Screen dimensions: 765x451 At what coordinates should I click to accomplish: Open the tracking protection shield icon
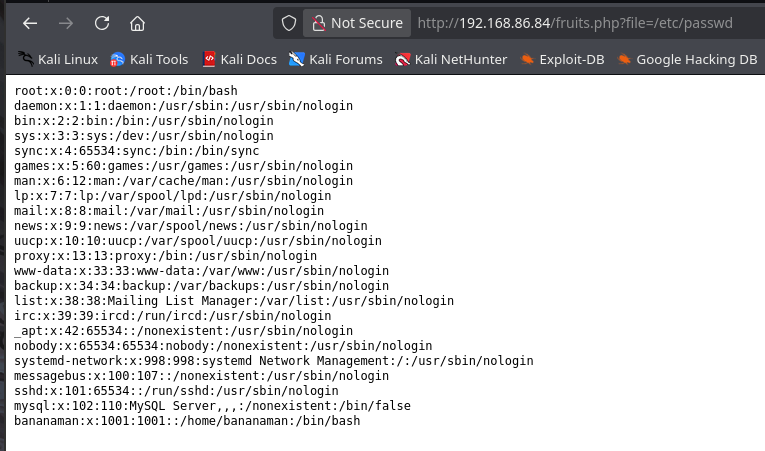(289, 23)
